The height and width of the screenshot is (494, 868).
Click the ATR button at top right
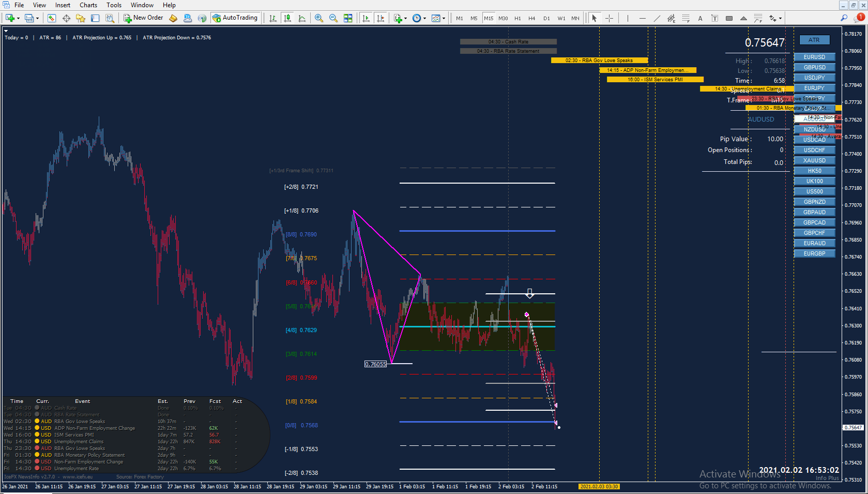point(814,40)
